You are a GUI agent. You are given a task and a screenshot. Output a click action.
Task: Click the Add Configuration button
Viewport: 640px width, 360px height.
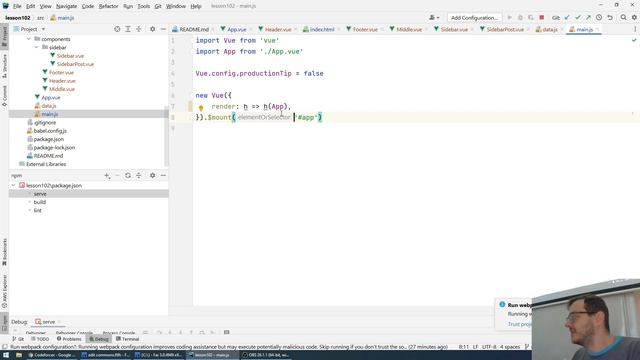click(474, 18)
